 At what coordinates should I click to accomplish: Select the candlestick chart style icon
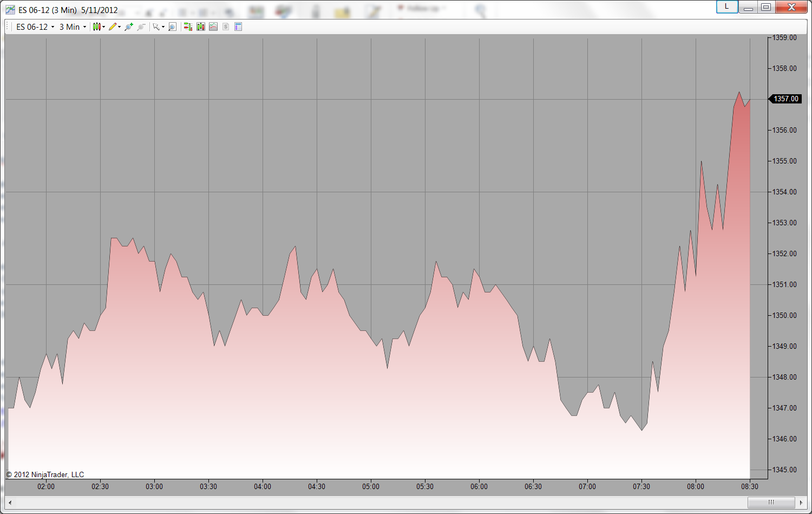(x=97, y=27)
